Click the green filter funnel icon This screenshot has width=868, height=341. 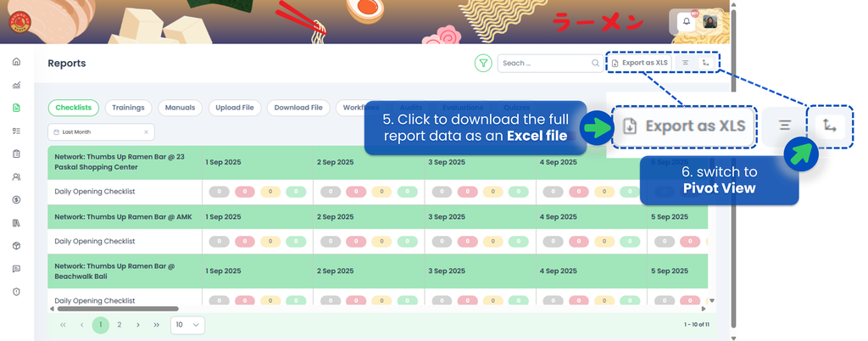[483, 63]
